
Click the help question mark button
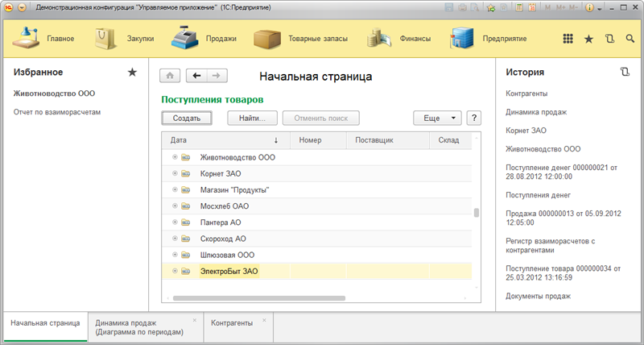[x=473, y=118]
